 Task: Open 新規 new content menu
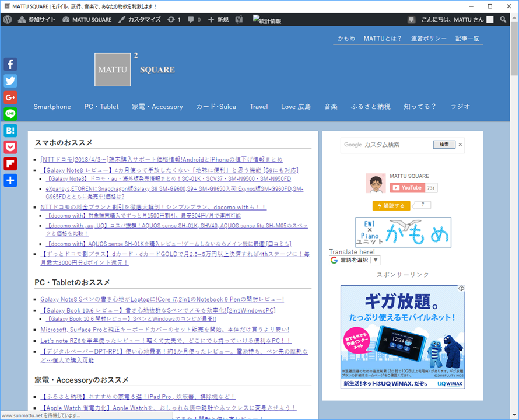point(218,20)
